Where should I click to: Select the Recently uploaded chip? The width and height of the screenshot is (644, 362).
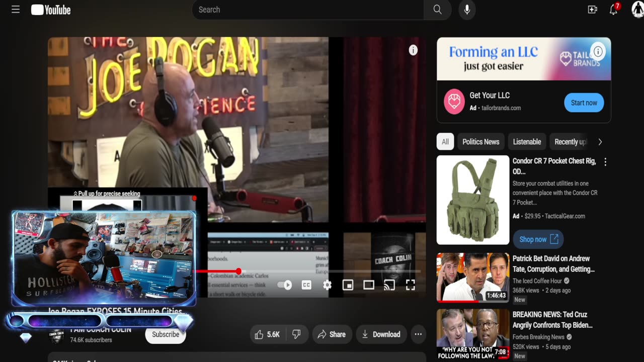click(570, 142)
